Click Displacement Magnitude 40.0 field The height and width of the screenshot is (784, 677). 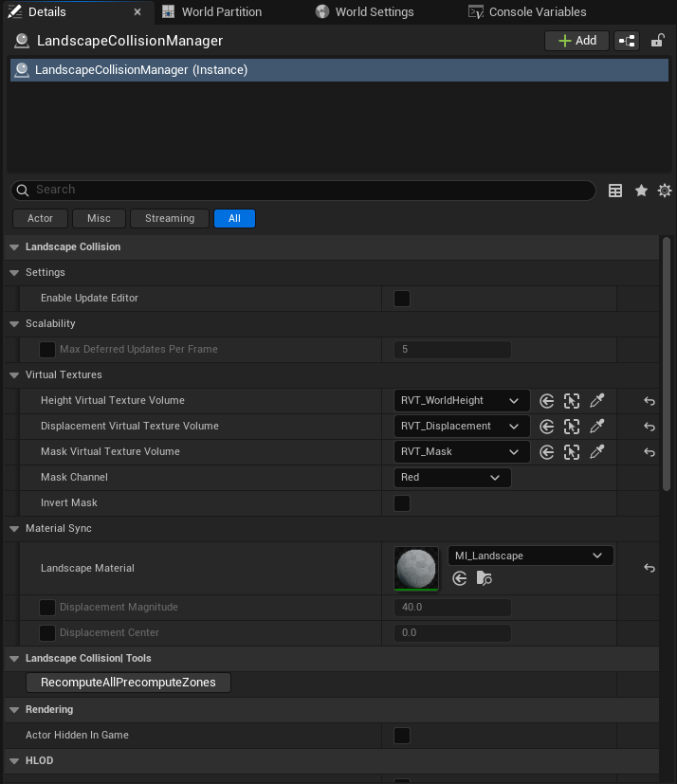pos(452,608)
